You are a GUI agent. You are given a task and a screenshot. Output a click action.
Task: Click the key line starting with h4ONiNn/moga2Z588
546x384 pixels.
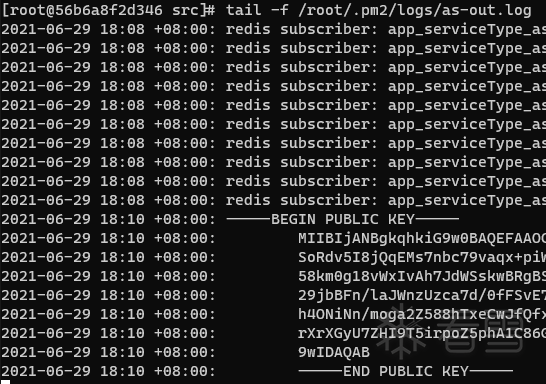tap(422, 314)
